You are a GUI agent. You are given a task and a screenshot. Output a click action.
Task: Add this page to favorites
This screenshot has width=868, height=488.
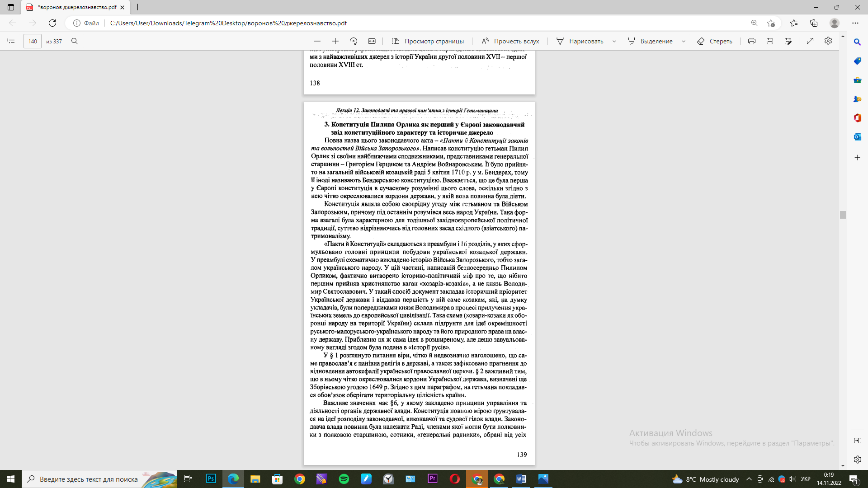[771, 23]
